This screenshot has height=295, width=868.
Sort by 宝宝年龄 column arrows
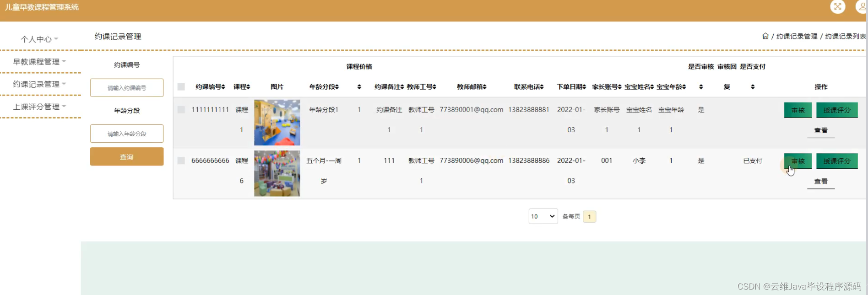click(684, 87)
